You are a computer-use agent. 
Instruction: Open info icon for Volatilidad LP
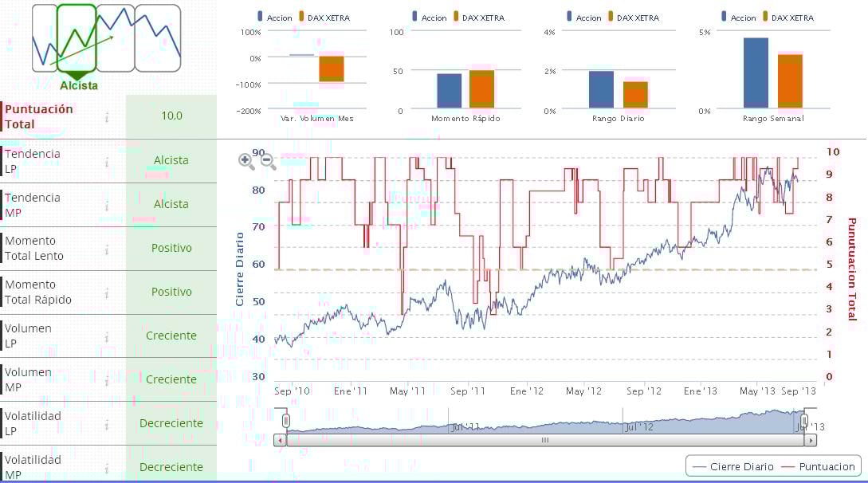point(107,424)
